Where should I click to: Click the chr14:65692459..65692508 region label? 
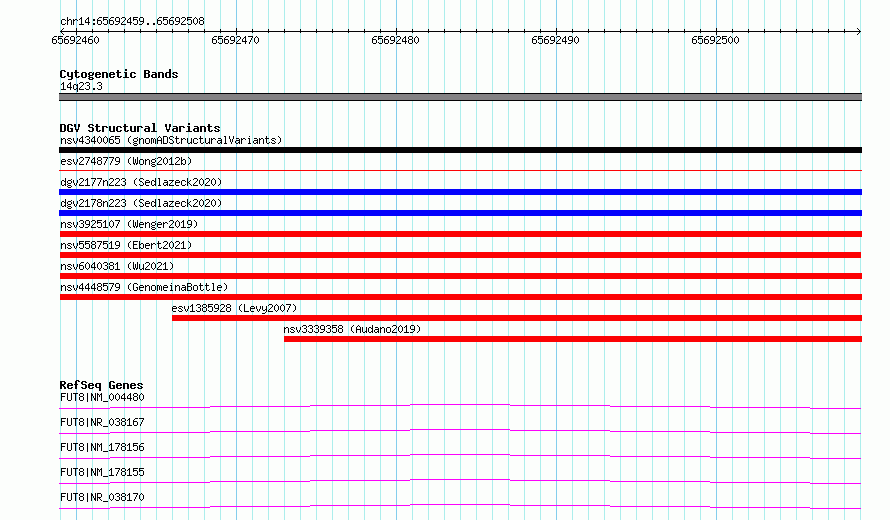point(132,21)
